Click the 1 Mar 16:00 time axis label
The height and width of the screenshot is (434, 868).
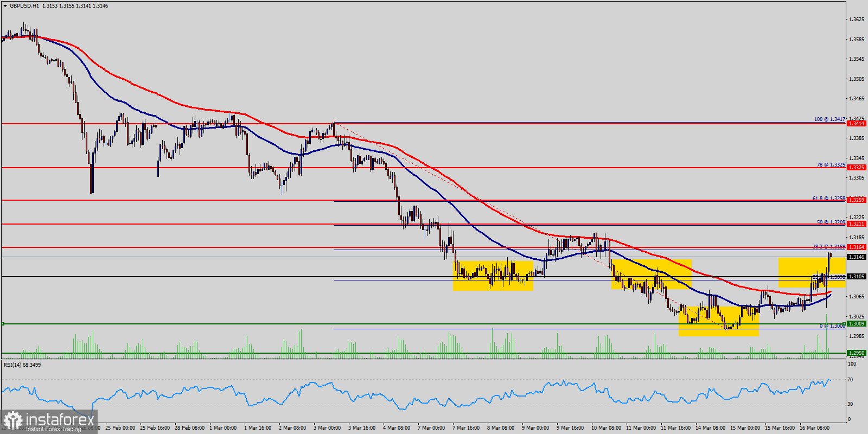tap(258, 428)
